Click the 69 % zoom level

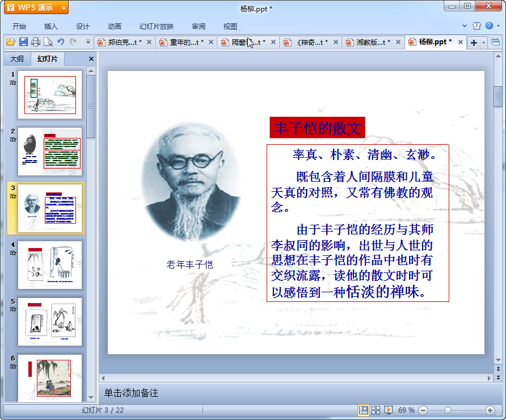(x=406, y=410)
